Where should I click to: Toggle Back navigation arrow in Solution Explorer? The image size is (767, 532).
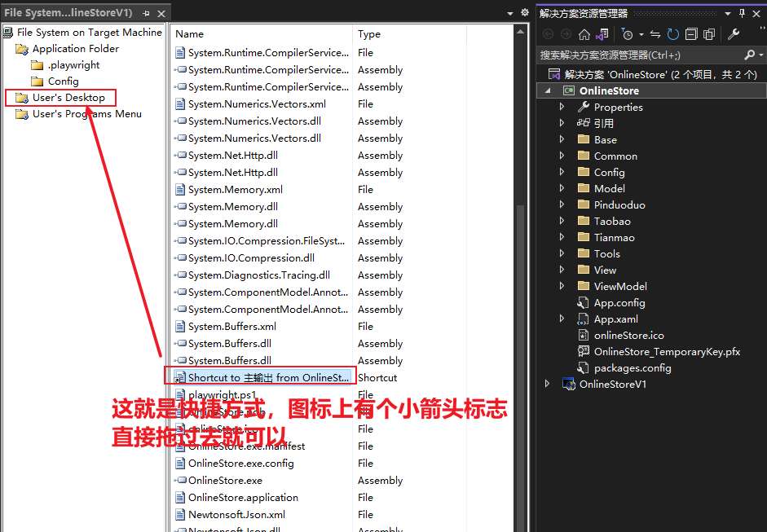click(x=548, y=34)
